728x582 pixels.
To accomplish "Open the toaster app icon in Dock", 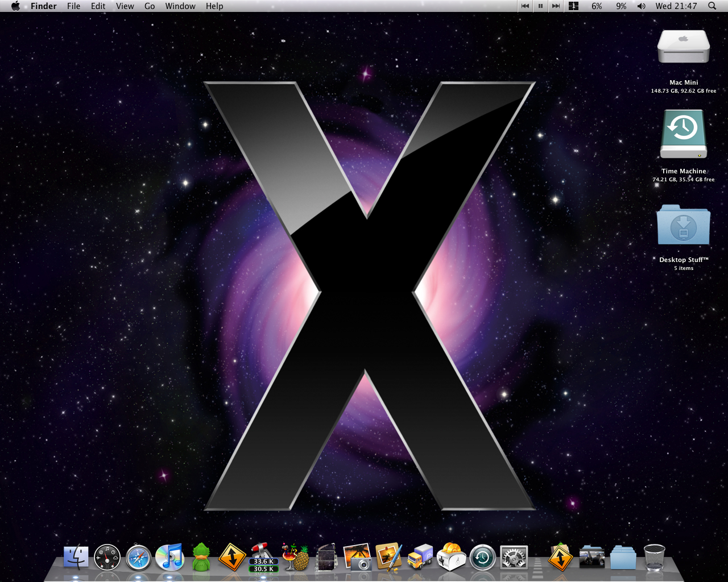I will 452,557.
